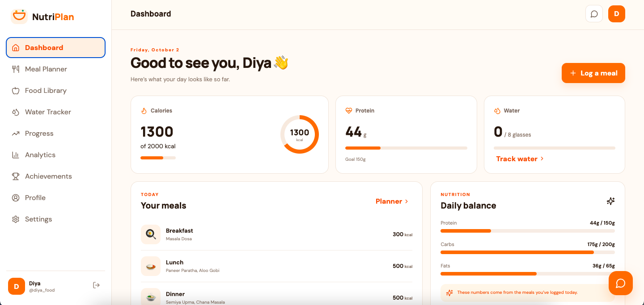The width and height of the screenshot is (644, 305).
Task: Click the Goal 150g text
Action: point(356,159)
